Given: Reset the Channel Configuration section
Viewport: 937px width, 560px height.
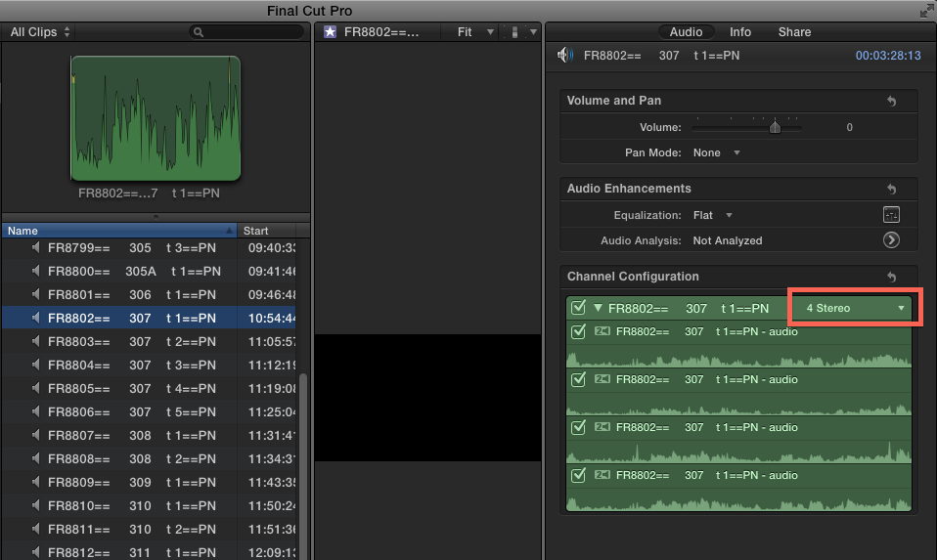Looking at the screenshot, I should pyautogui.click(x=891, y=277).
